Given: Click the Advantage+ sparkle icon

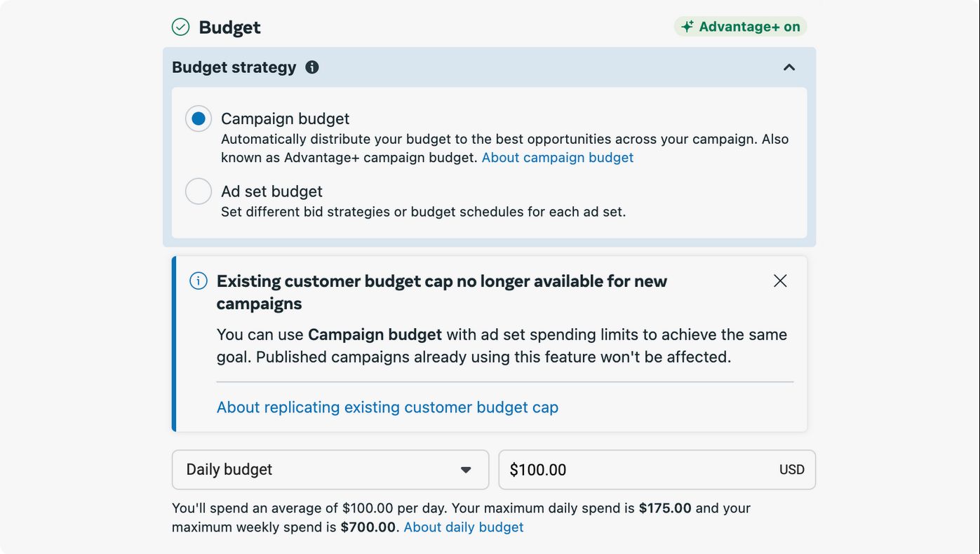Looking at the screenshot, I should click(687, 27).
